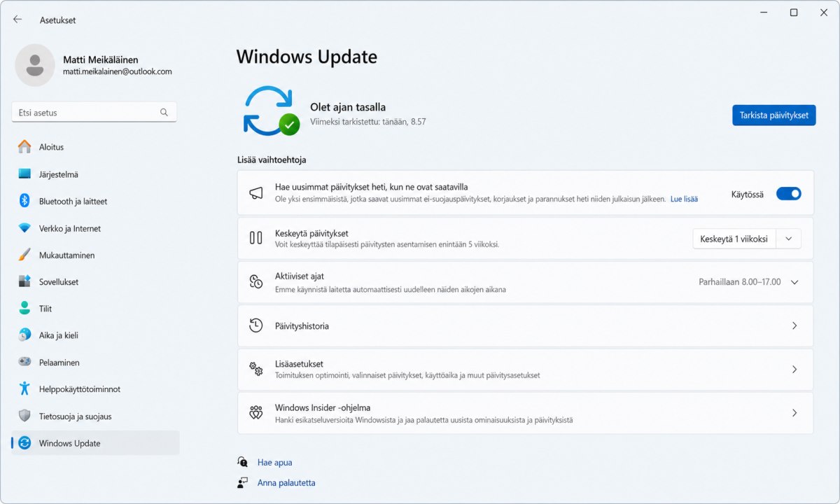Click the search magnifier icon
The image size is (840, 504).
(164, 112)
